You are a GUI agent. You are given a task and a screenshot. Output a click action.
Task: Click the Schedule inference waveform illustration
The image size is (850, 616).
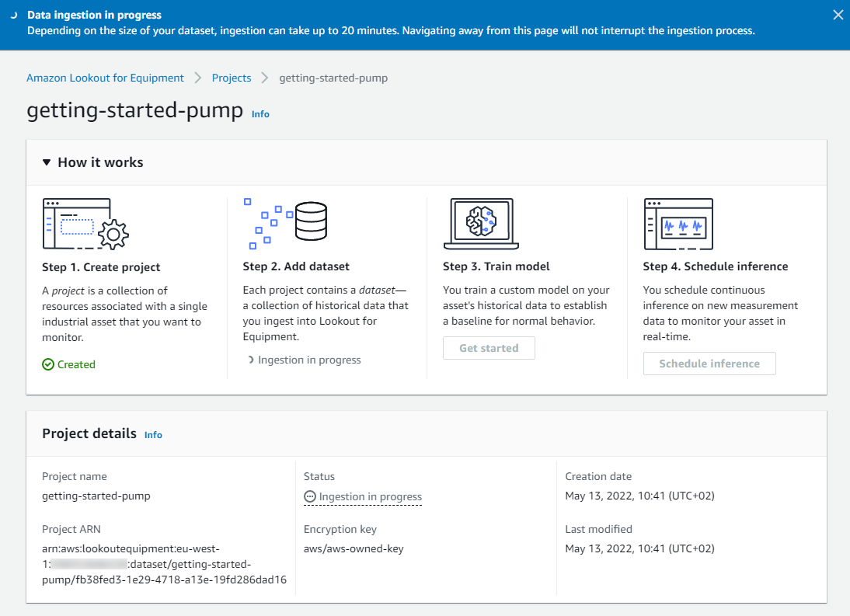coord(678,224)
